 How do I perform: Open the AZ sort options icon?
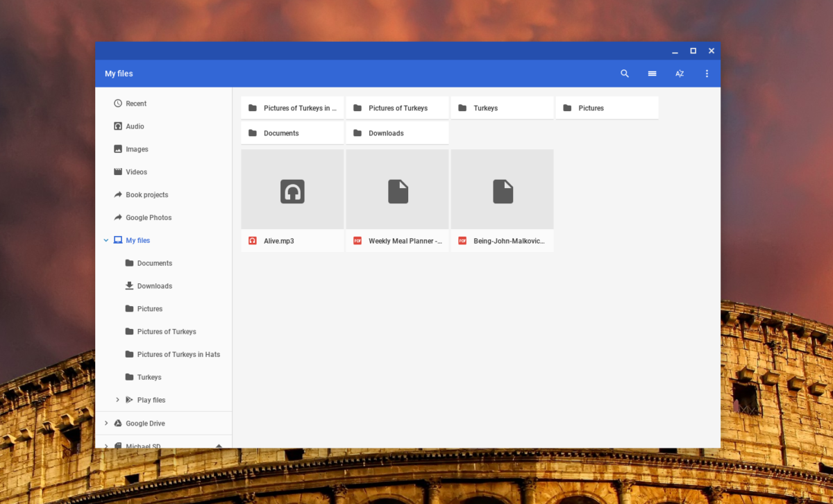pos(680,74)
